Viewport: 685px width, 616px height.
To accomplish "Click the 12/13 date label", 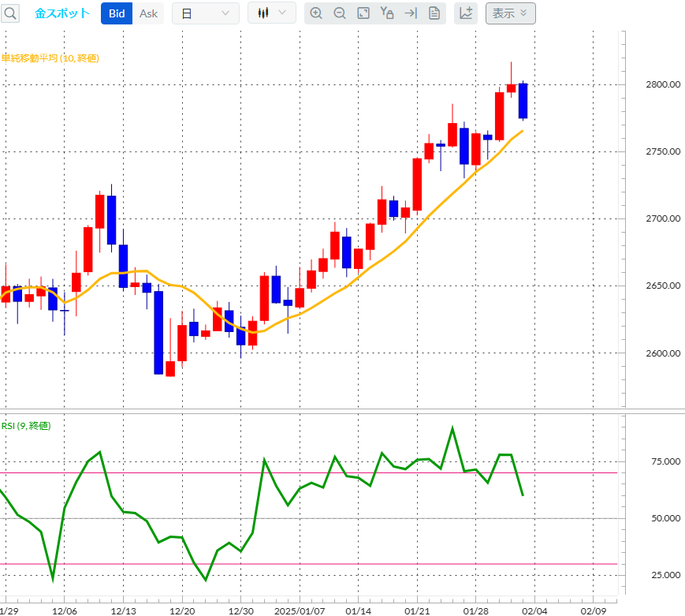I will tap(123, 610).
